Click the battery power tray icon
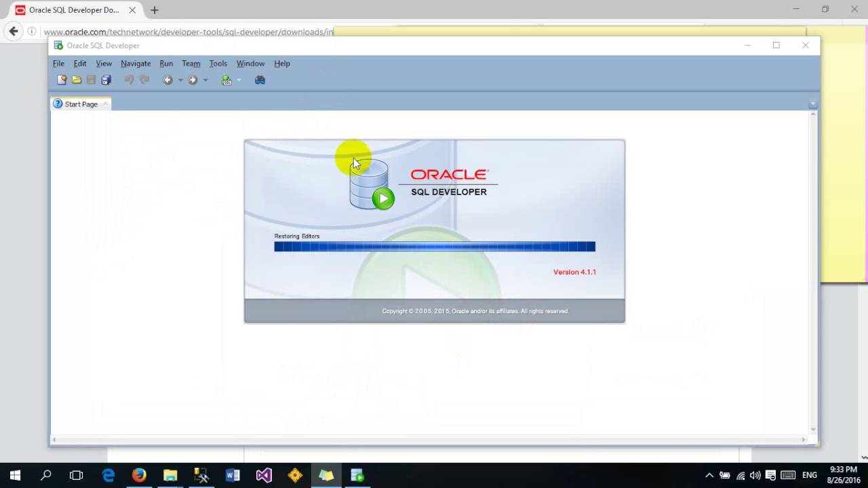The width and height of the screenshot is (868, 488). pyautogui.click(x=725, y=475)
